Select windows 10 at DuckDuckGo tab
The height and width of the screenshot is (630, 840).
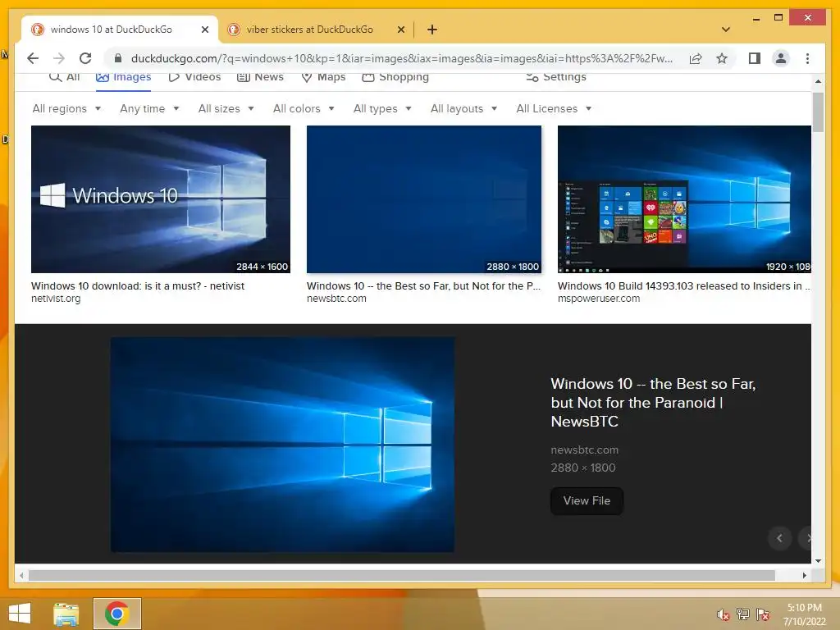click(120, 30)
